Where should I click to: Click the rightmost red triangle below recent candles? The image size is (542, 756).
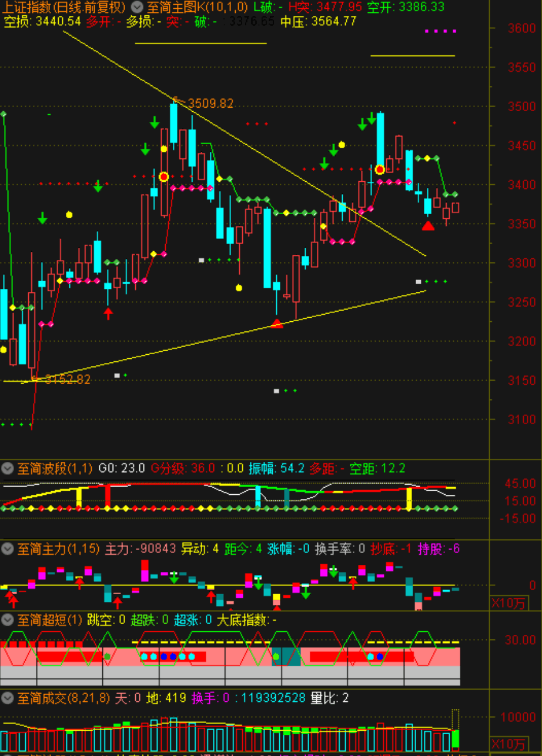click(x=428, y=225)
